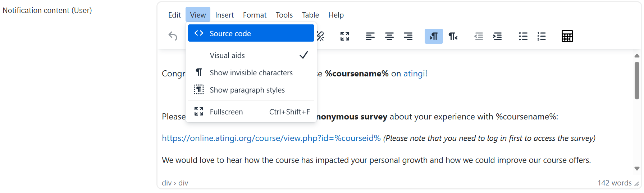The image size is (644, 193).
Task: Click the fullscreen toolbar icon
Action: click(x=345, y=36)
